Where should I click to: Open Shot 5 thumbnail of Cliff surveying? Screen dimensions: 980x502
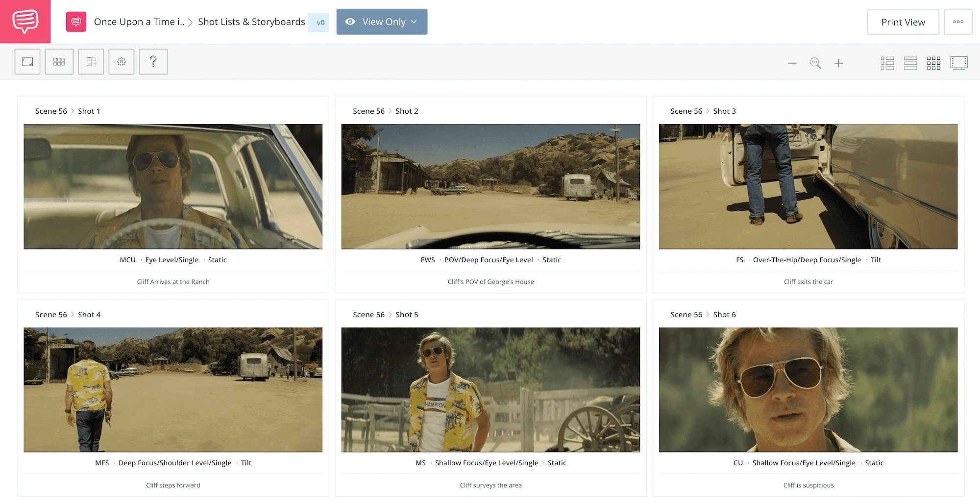490,390
